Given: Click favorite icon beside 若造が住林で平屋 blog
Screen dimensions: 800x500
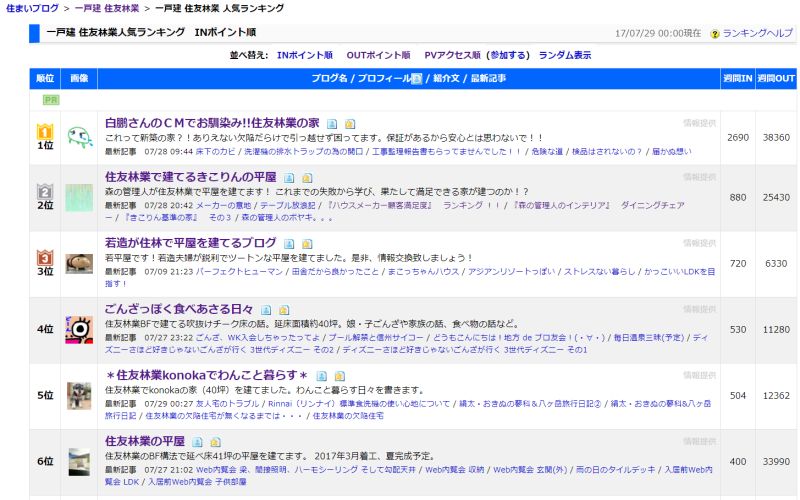Looking at the screenshot, I should tap(307, 244).
